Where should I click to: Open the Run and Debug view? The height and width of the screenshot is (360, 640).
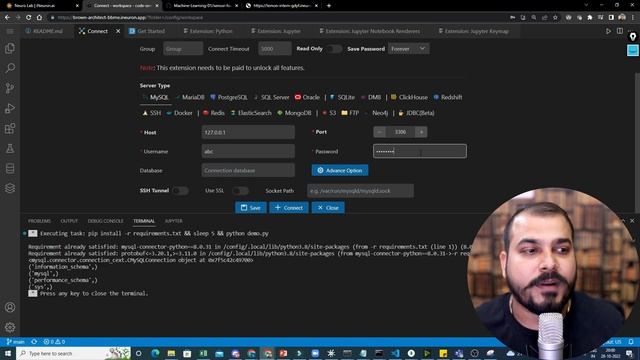coord(10,108)
